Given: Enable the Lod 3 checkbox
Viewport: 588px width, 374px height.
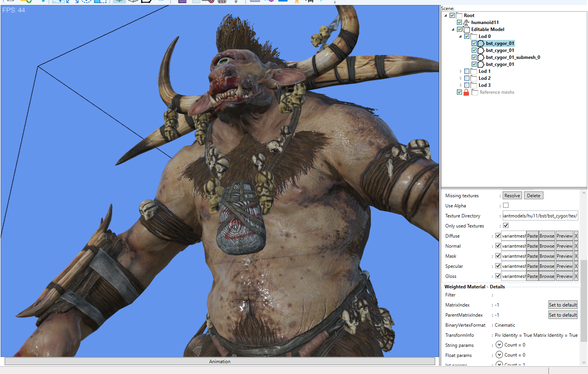Looking at the screenshot, I should point(467,85).
